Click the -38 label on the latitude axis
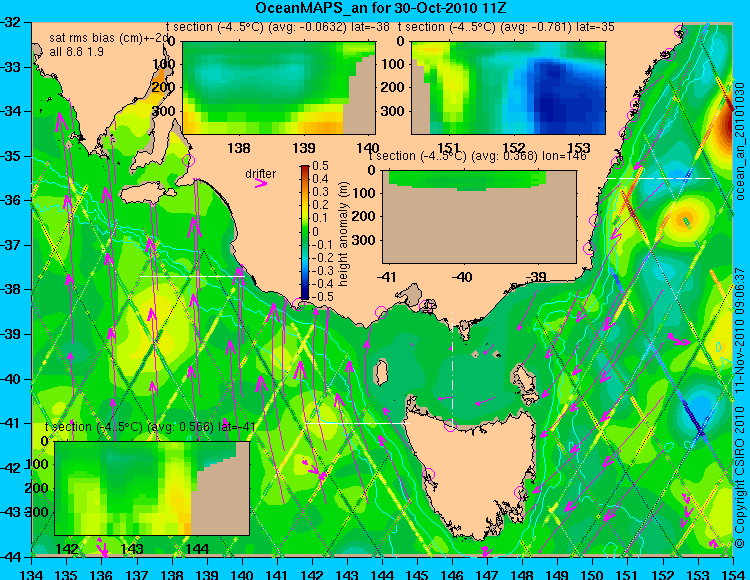750x580 pixels. 12,290
